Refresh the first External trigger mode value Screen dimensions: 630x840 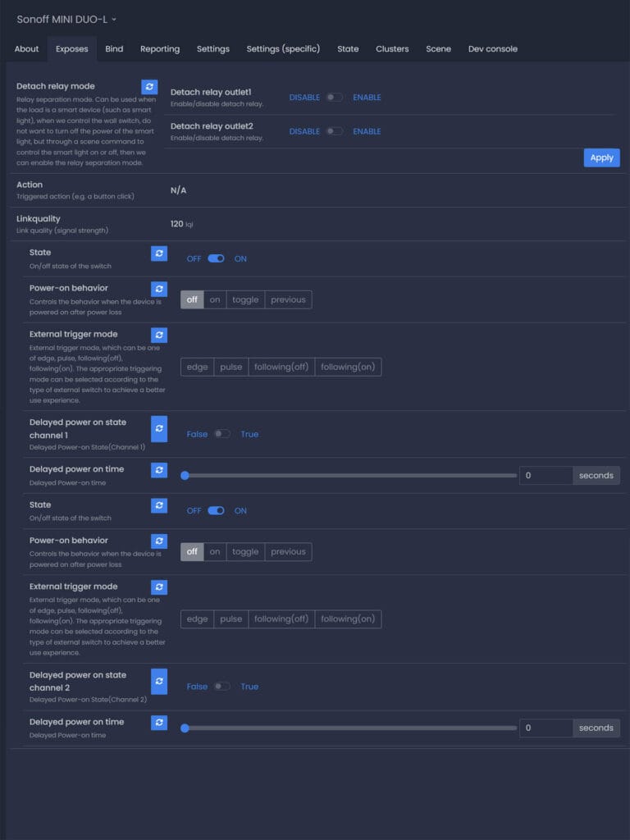[159, 335]
